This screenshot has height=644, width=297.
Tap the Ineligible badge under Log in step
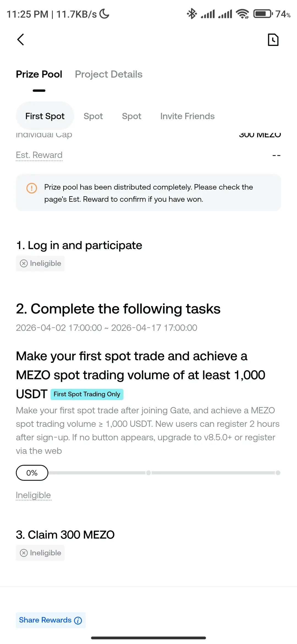pyautogui.click(x=40, y=263)
